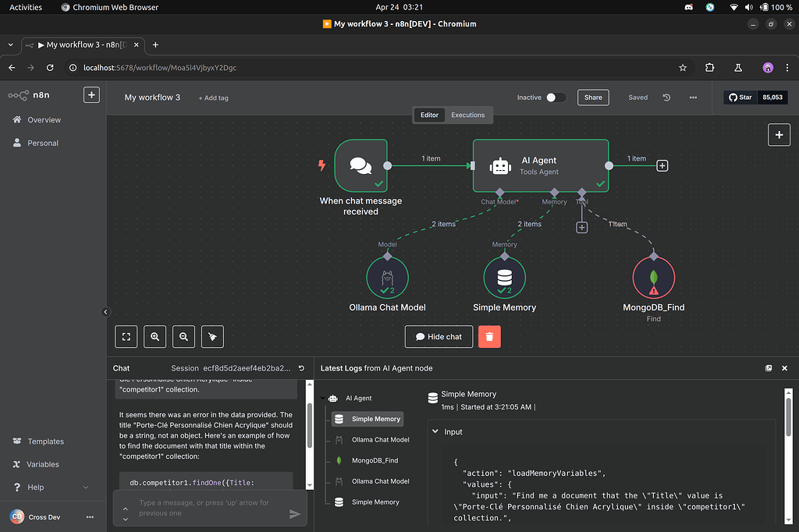Image resolution: width=799 pixels, height=532 pixels.
Task: Select the When chat message received node
Action: (360, 165)
